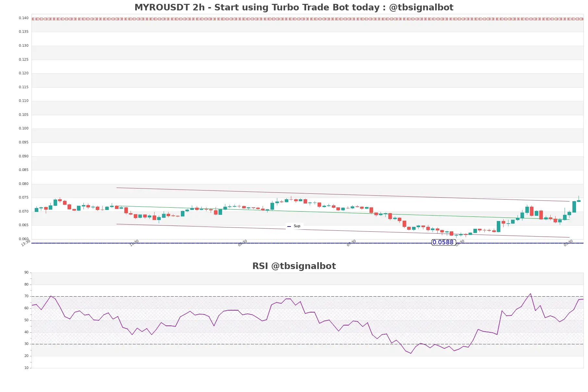Screen dimensions: 588x392
Task: Click the 0.135 price axis label
Action: 24,32
